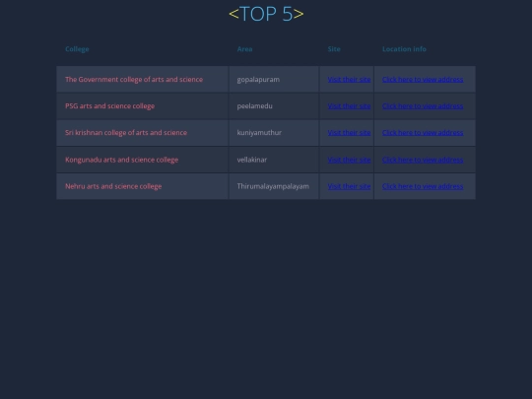The image size is (532, 399).
Task: Open Visit their site link for Nehru college
Action: 349,186
